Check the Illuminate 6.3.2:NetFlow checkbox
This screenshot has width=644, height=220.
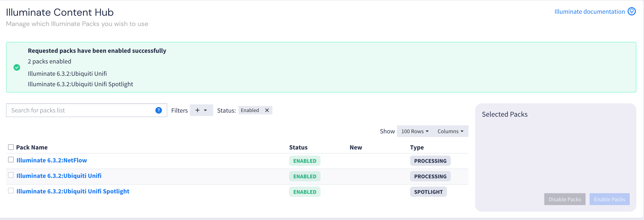11,160
